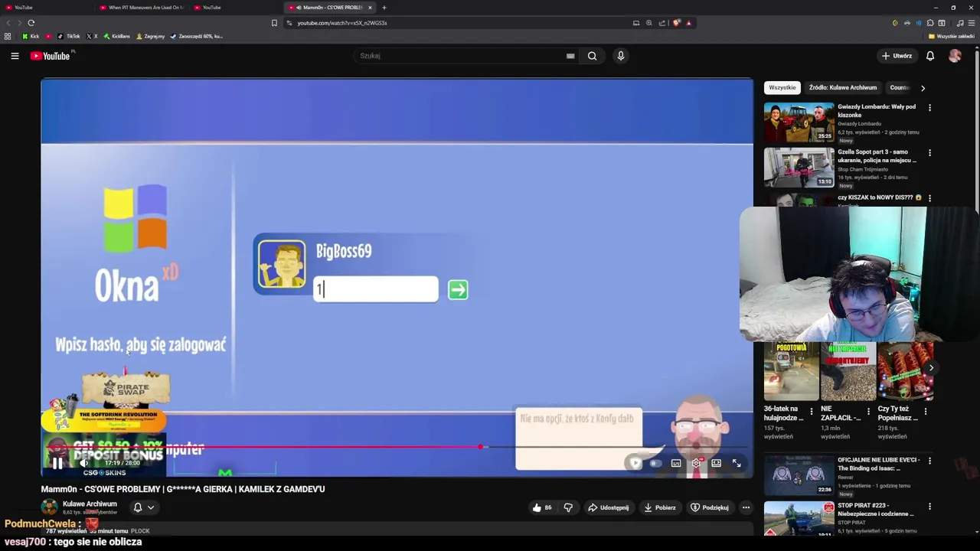Open Brave Shields icon in address bar
Viewport: 980px width, 551px height.
(x=677, y=23)
